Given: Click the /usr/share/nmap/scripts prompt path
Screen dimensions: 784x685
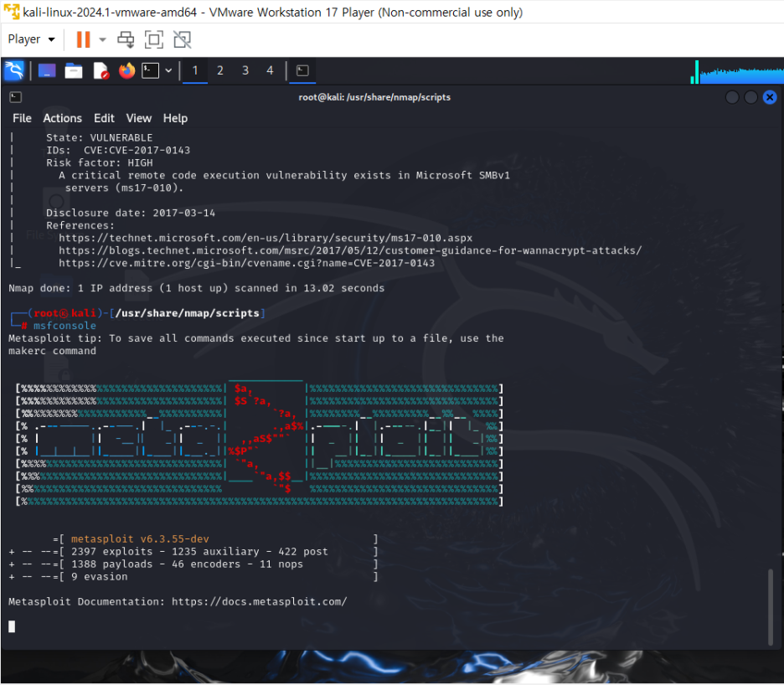Looking at the screenshot, I should click(187, 313).
